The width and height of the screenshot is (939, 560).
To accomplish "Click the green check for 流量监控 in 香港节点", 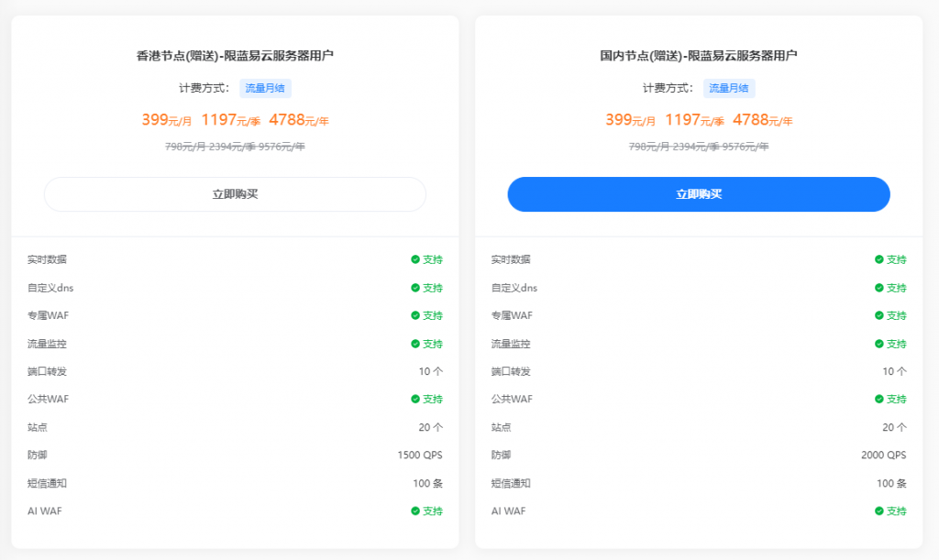I will click(415, 344).
